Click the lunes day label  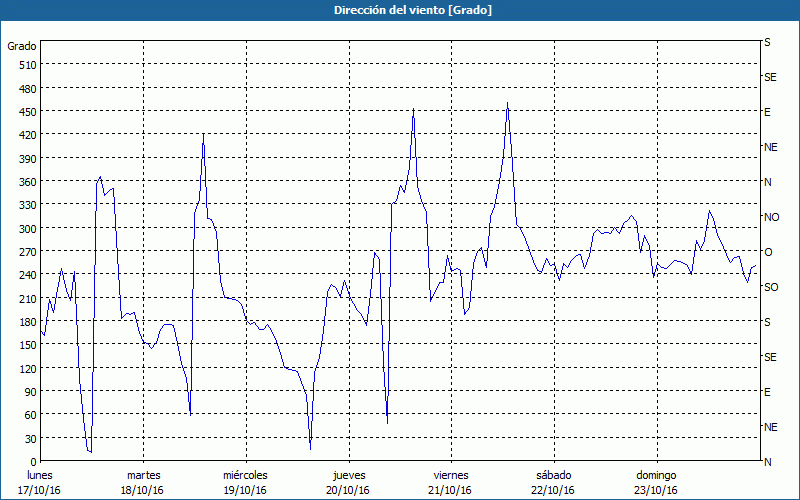point(40,475)
